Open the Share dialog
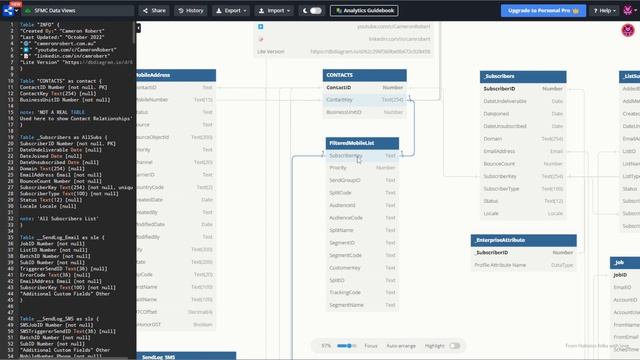Viewport: 640px width, 360px height. (x=154, y=11)
